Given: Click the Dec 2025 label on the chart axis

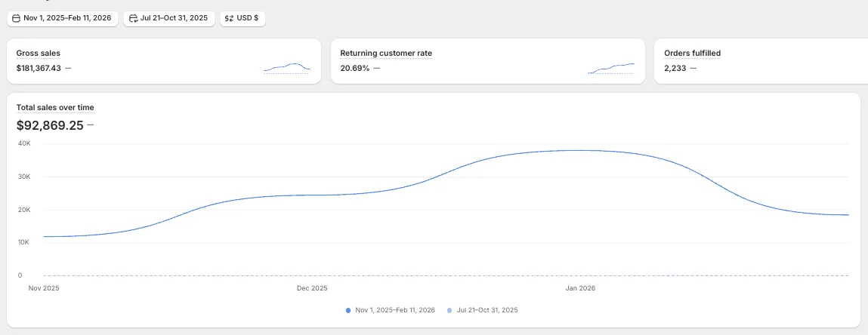Looking at the screenshot, I should (x=312, y=288).
